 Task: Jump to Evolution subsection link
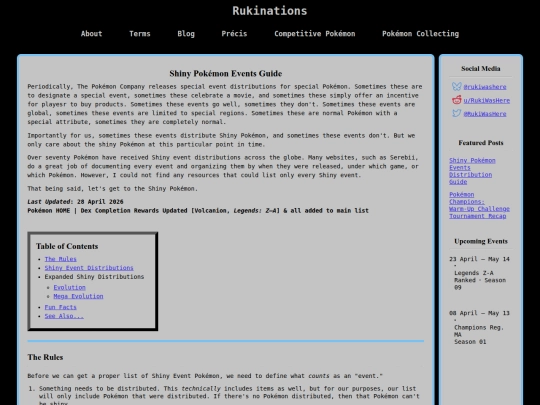pyautogui.click(x=70, y=287)
